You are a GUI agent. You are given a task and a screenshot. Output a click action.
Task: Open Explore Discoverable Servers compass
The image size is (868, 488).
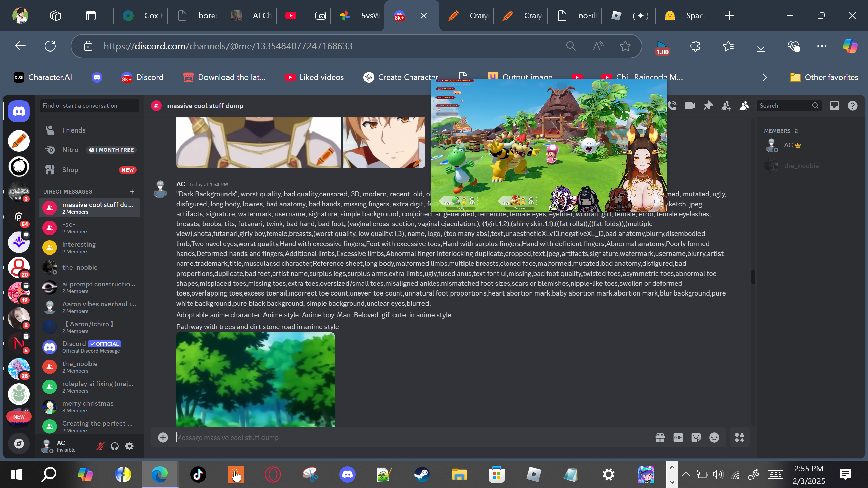[x=19, y=443]
